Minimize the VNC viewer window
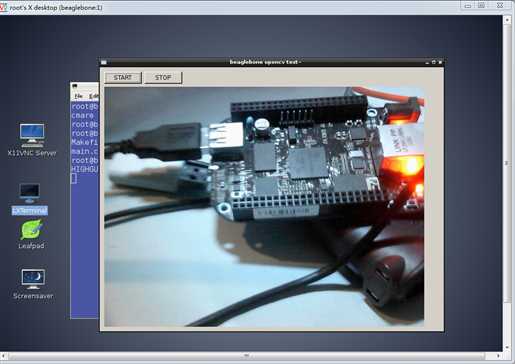 coord(468,6)
